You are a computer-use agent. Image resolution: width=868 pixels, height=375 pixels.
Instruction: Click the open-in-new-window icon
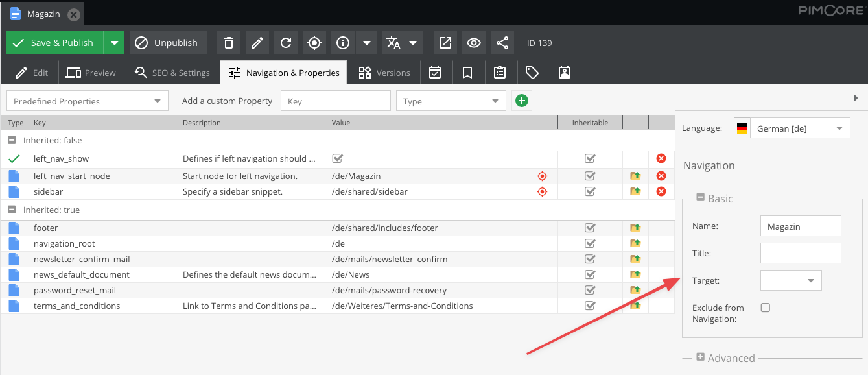(445, 43)
